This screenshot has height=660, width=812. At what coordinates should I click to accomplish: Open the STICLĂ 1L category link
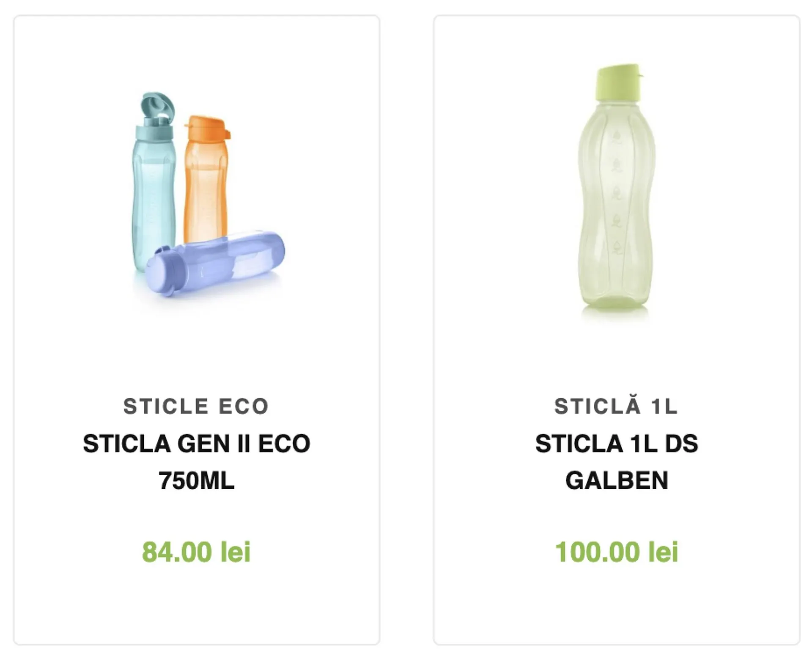click(617, 406)
